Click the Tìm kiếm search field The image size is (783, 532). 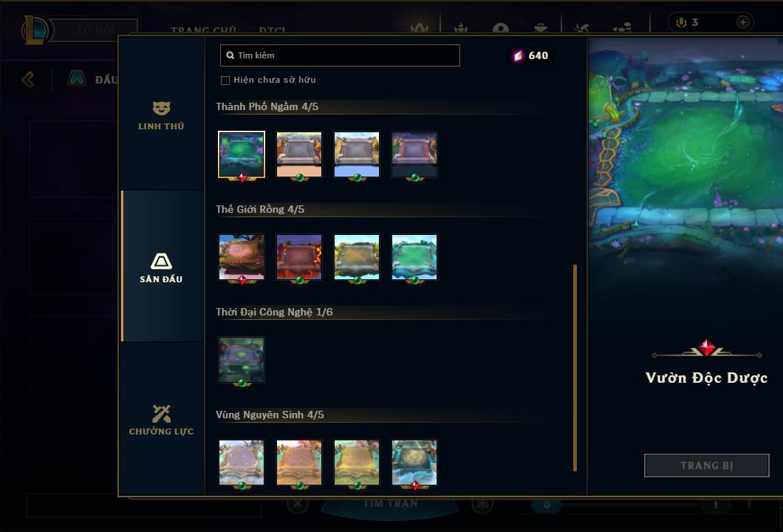coord(340,55)
